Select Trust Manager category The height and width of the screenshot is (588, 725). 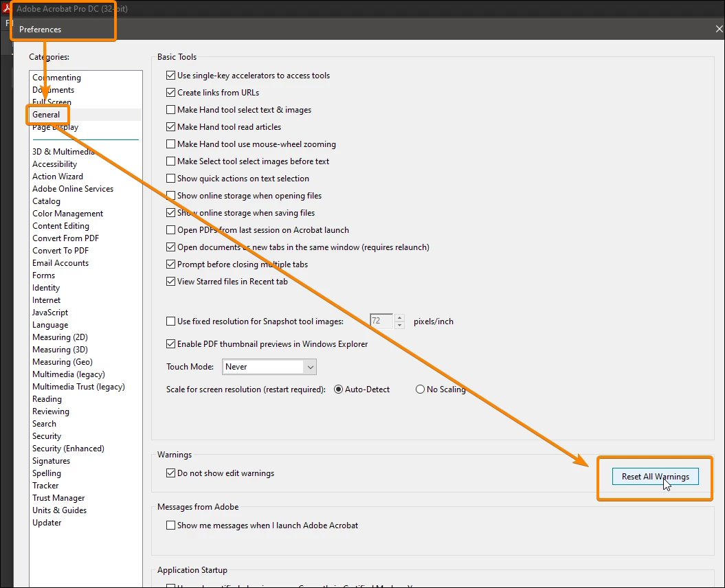[x=58, y=498]
